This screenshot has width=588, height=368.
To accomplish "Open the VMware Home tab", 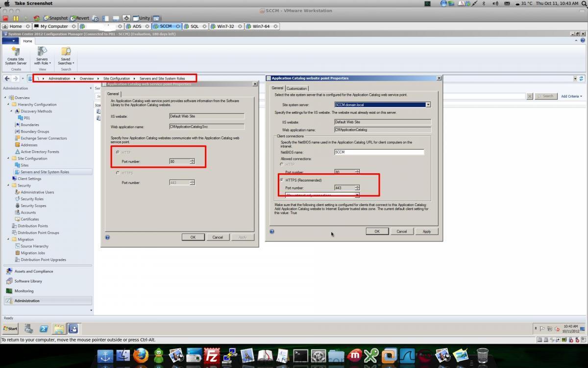I will (x=16, y=26).
